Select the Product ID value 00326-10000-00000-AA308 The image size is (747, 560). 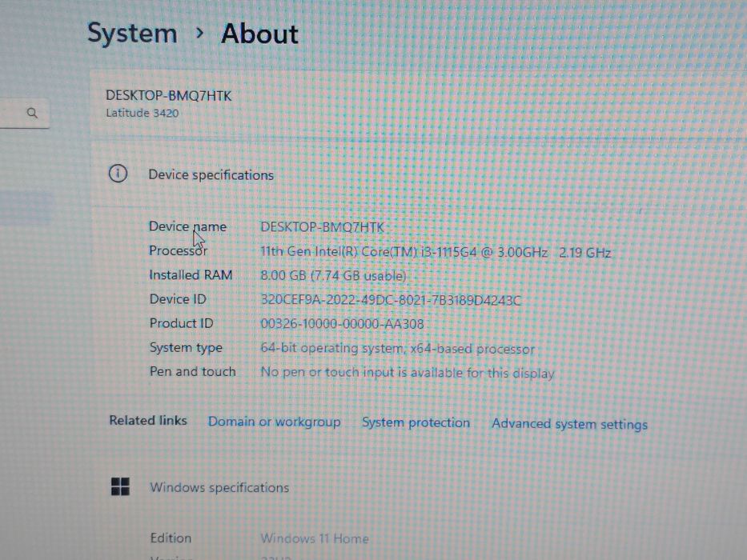click(x=342, y=324)
